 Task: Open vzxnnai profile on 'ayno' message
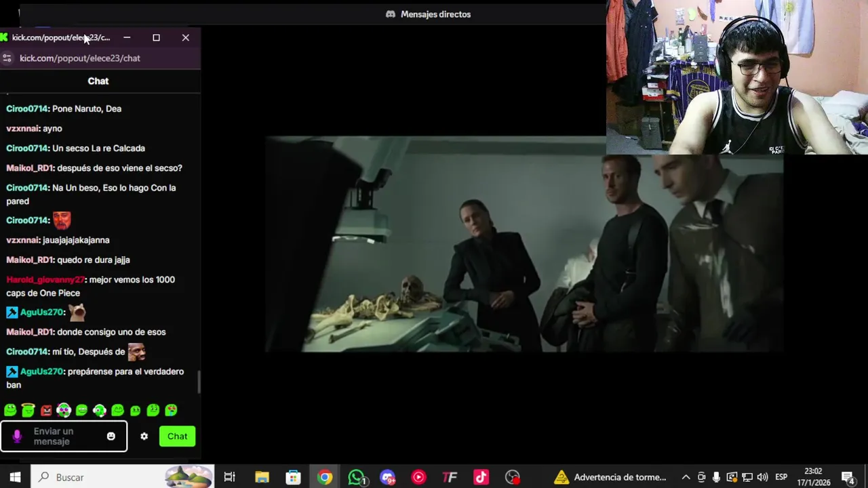(22, 129)
